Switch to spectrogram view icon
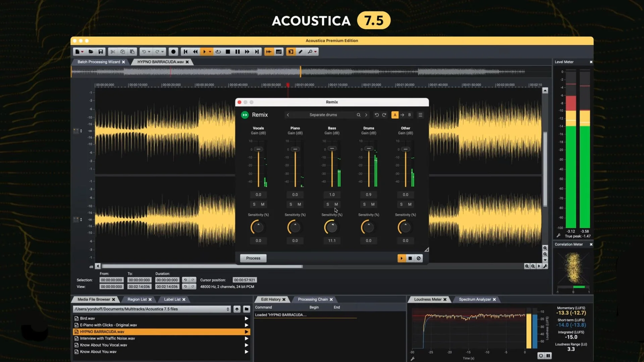Viewport: 644px width, 362px height. 279,52
